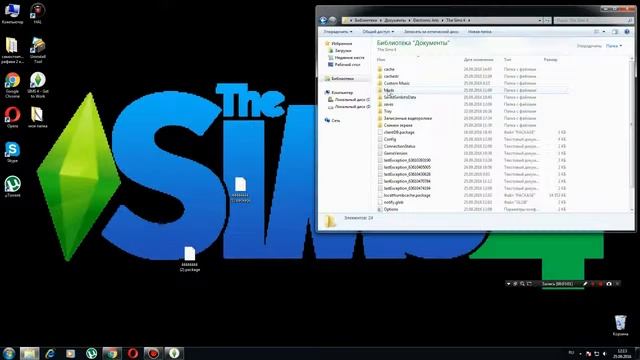The height and width of the screenshot is (360, 640).
Task: Select Google Chrome desktop shortcut
Action: [x=12, y=85]
